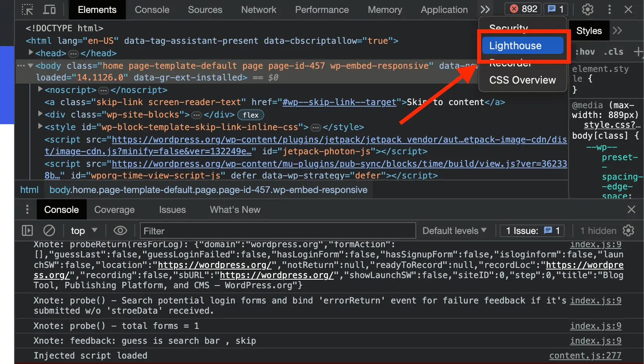Open the drawer three-dot menu

pos(27,209)
